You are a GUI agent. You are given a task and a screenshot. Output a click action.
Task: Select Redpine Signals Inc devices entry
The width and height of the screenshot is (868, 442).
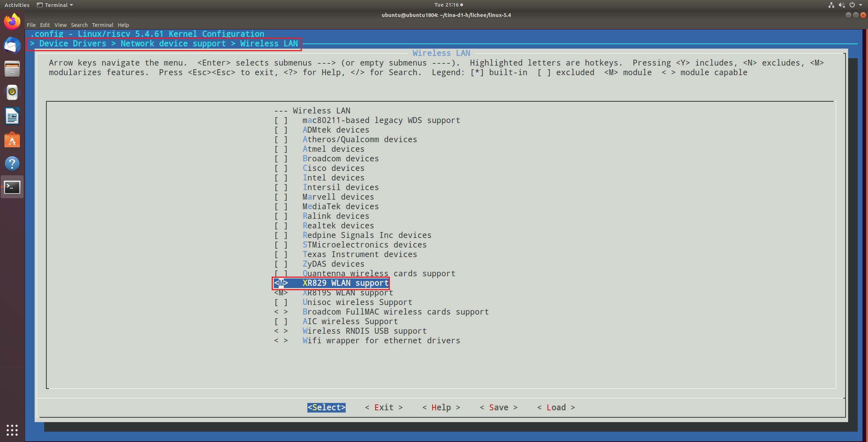(367, 235)
